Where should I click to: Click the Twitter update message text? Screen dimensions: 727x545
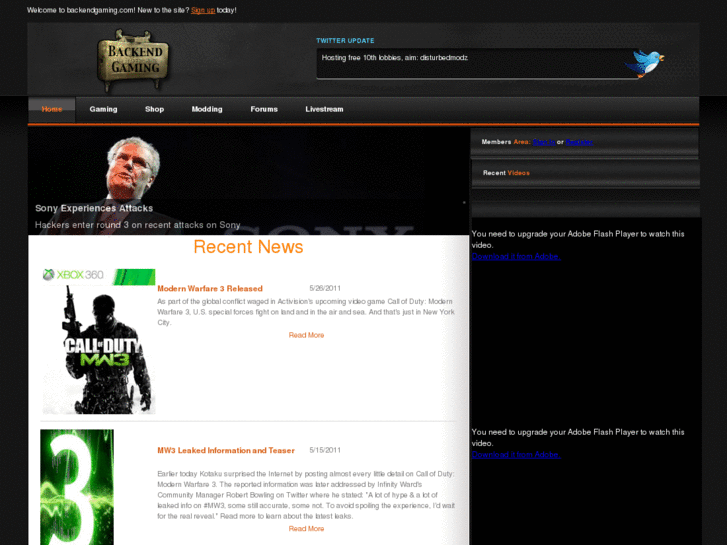click(395, 58)
